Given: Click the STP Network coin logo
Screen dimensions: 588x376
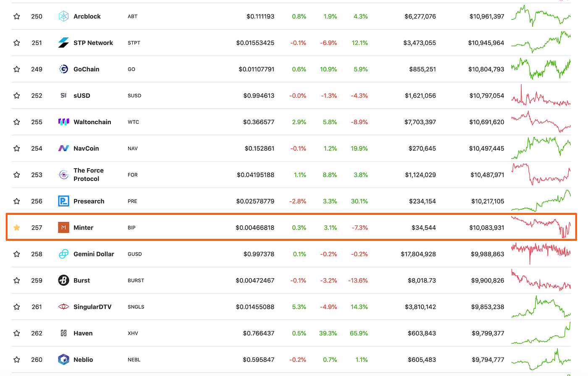Looking at the screenshot, I should coord(63,43).
